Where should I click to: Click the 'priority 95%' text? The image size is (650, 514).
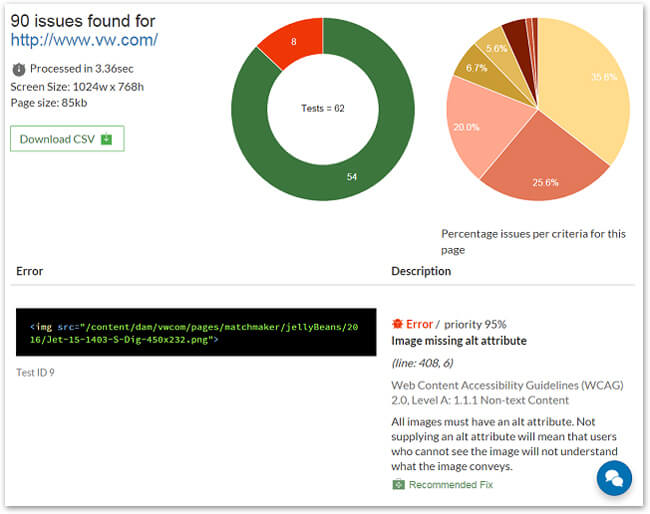coord(475,324)
